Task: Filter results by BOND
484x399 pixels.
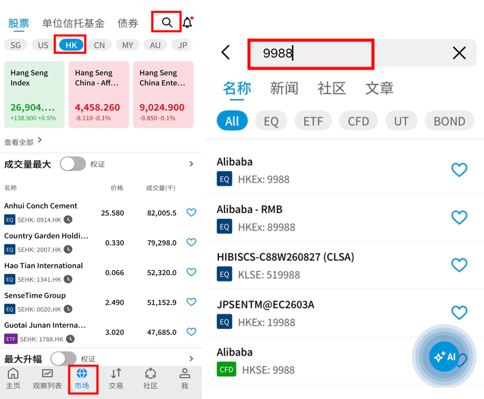Action: (x=449, y=121)
